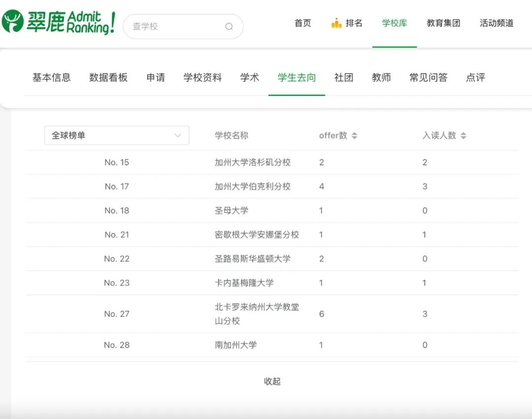Switch to the 基本信息 tab
The image size is (532, 419).
click(x=52, y=77)
